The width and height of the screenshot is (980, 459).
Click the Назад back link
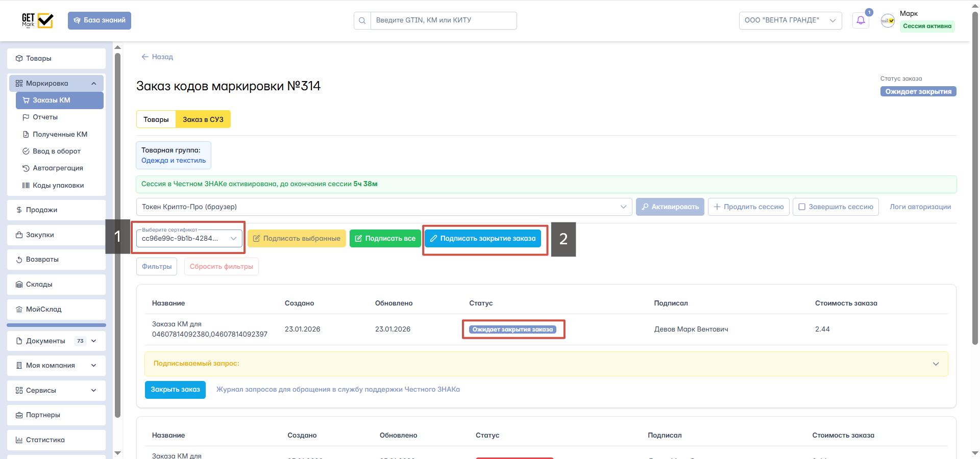coord(157,57)
